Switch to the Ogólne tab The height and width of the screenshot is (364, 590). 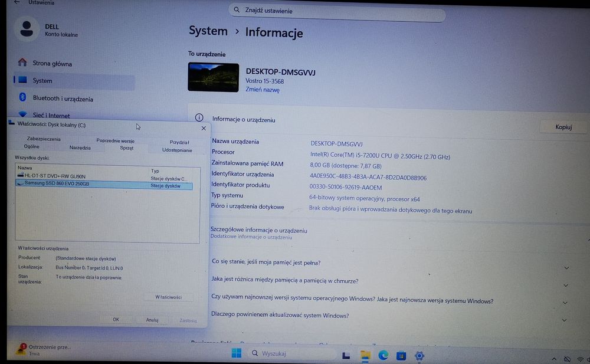(x=32, y=146)
